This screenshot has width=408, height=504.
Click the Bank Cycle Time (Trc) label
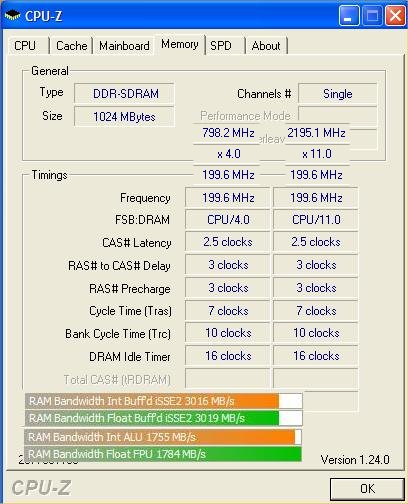tap(118, 334)
